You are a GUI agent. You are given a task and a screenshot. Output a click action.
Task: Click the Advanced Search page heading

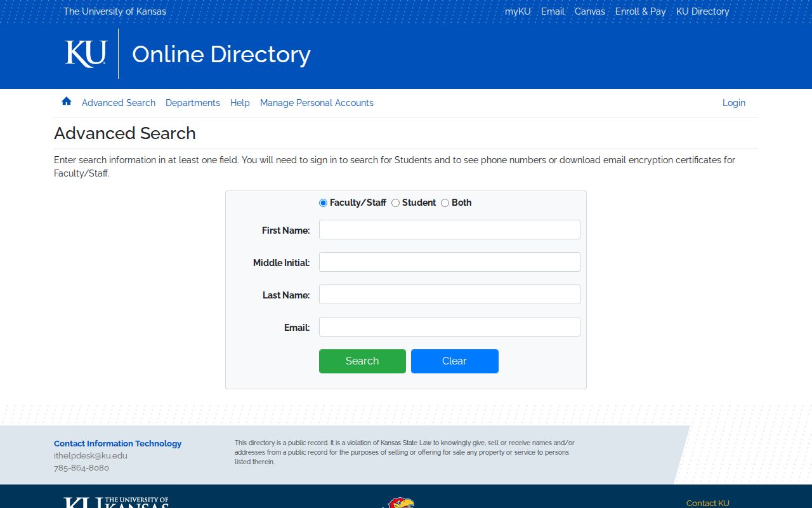coord(125,133)
